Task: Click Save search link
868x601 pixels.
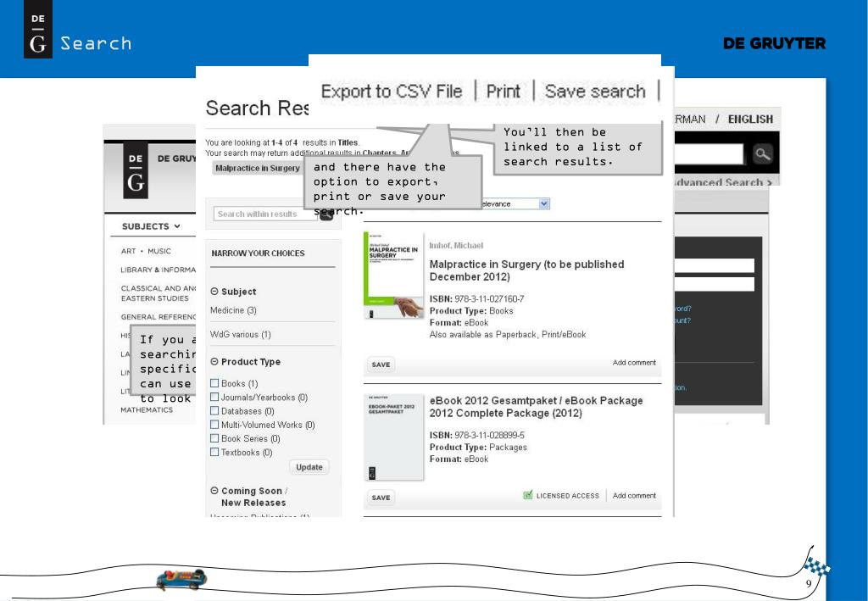Action: 595,92
